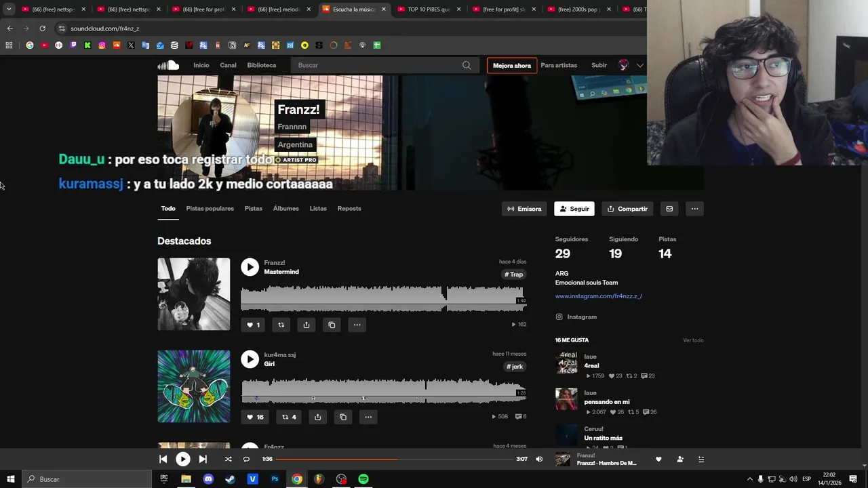The image size is (868, 488).
Task: Toggle shuffle in the player bar
Action: click(228, 459)
